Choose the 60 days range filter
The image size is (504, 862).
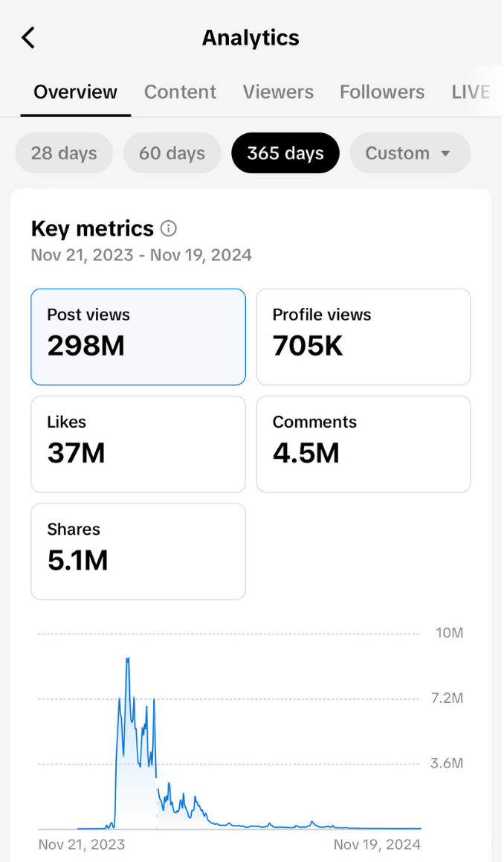click(172, 153)
